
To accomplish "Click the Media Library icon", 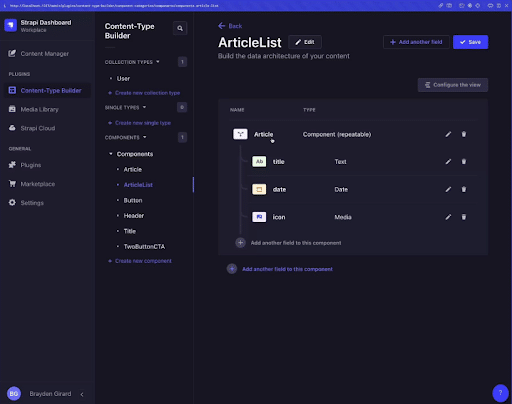I will coord(12,109).
